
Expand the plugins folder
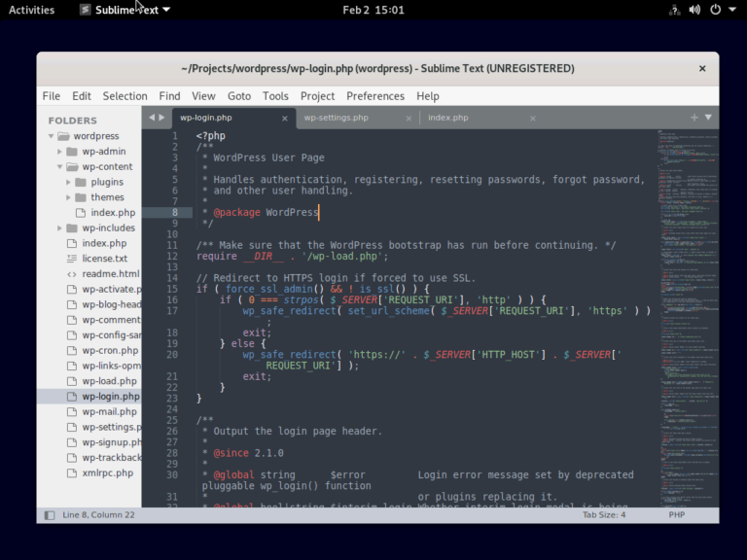tap(69, 182)
